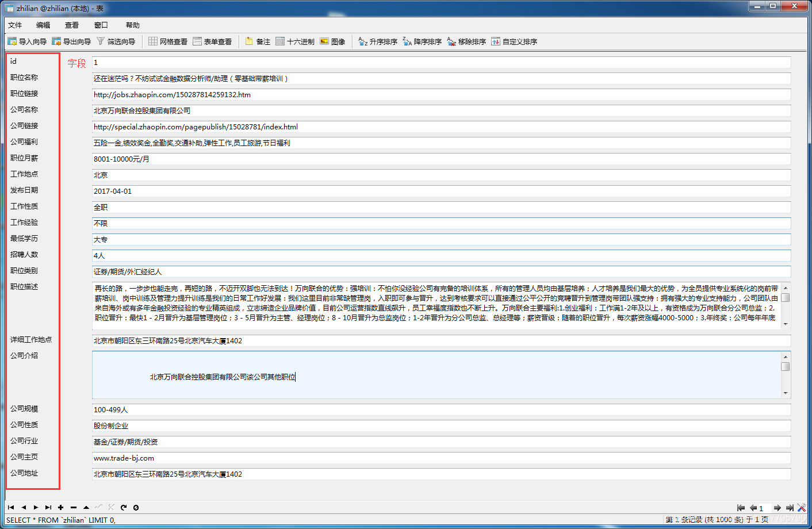Open the 查看 menu

(x=72, y=25)
